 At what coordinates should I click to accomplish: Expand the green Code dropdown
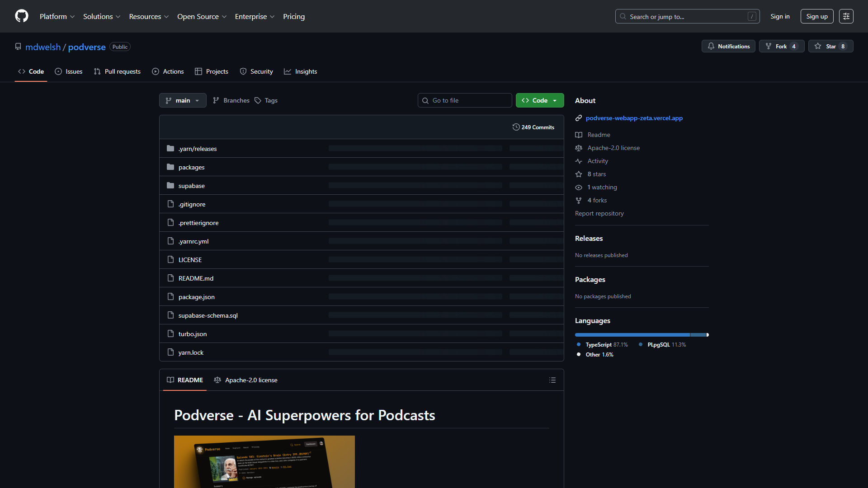pos(540,100)
